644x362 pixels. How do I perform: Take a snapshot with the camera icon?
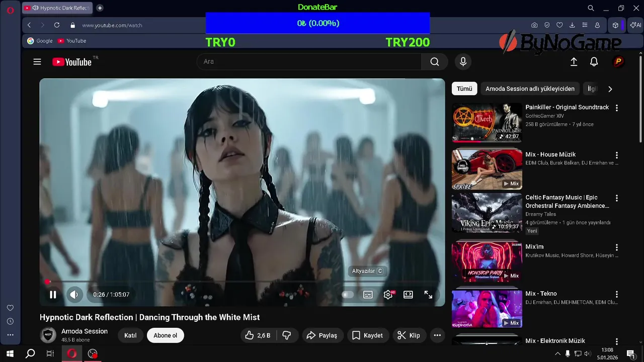click(534, 25)
